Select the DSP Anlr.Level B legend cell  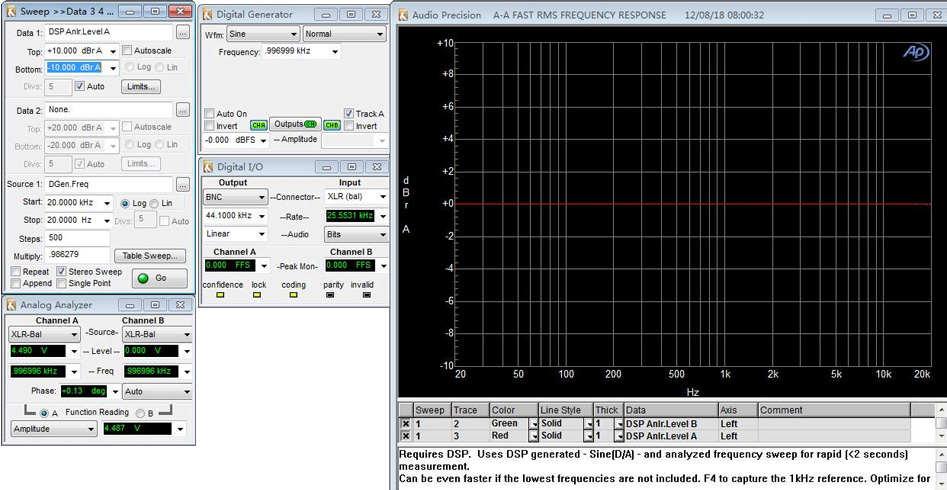pyautogui.click(x=670, y=424)
